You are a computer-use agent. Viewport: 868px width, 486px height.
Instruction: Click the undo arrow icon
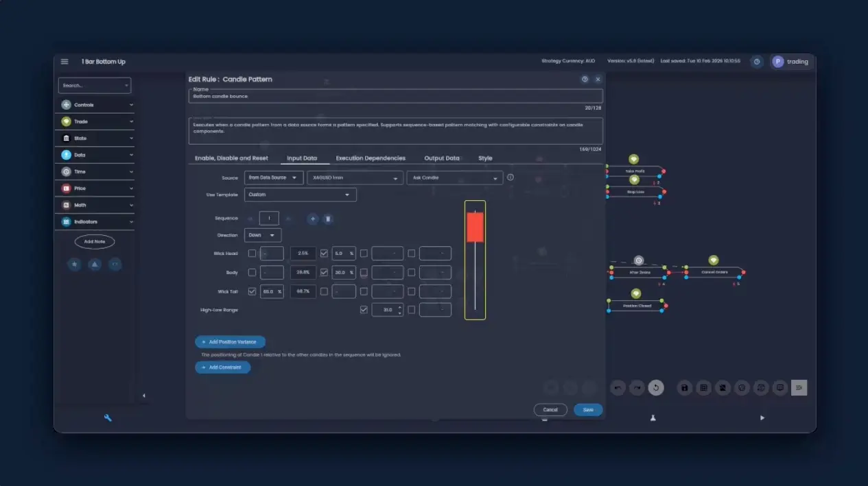coord(618,388)
